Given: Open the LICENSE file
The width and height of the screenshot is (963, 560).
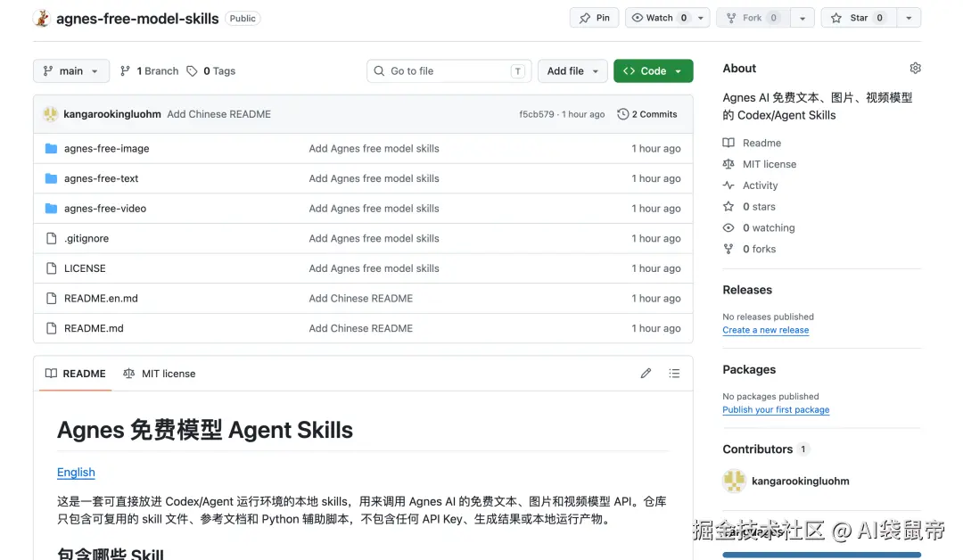Looking at the screenshot, I should point(85,268).
